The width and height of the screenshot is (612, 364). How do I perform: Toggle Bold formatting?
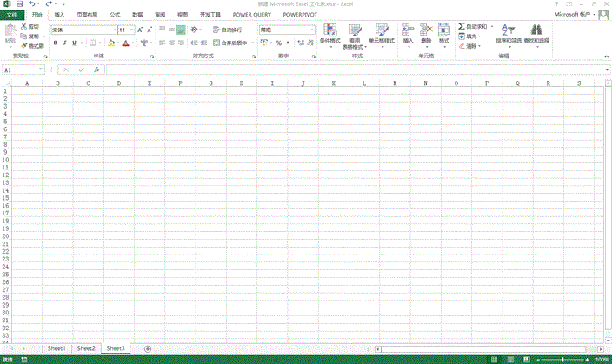pos(54,43)
